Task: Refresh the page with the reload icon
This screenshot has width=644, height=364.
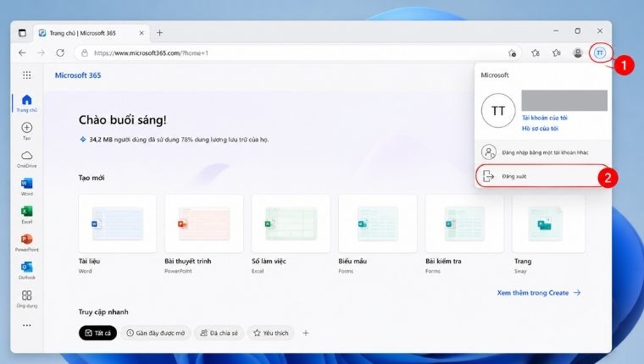Action: tap(60, 53)
